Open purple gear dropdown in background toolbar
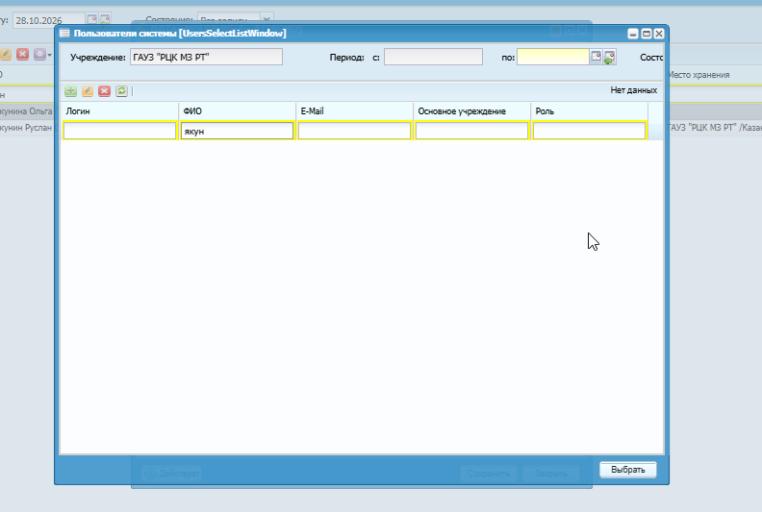The image size is (762, 512). (x=42, y=54)
